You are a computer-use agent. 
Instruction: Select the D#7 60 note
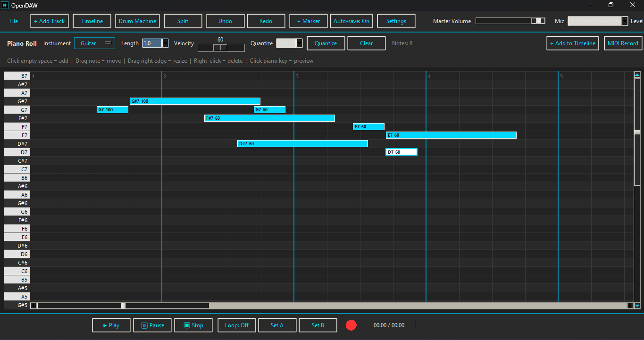(x=302, y=143)
